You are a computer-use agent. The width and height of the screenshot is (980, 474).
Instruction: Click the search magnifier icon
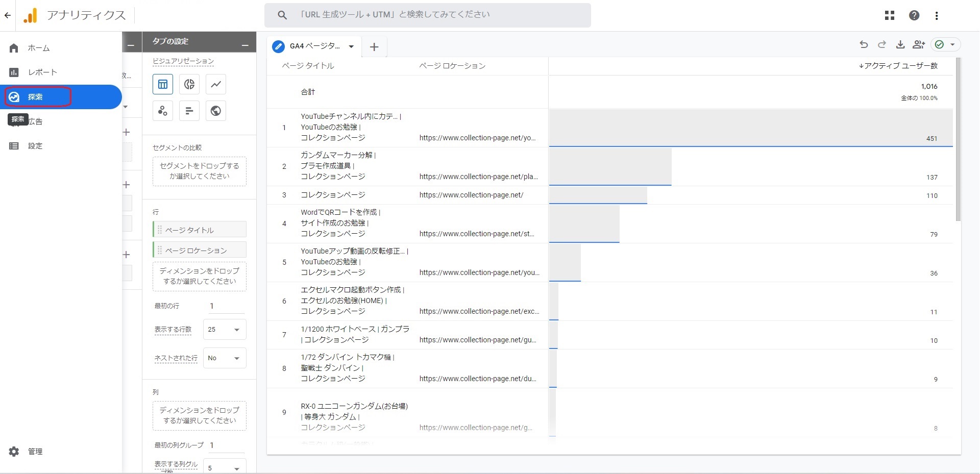(x=282, y=15)
